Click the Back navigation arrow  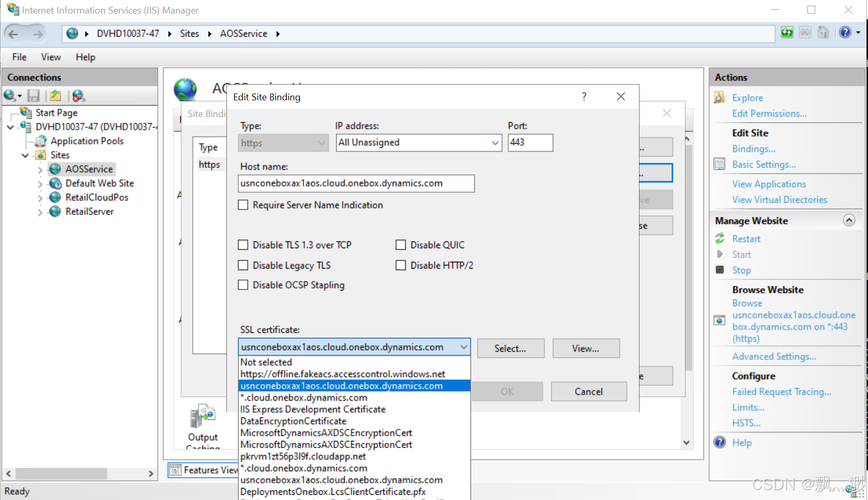(13, 34)
